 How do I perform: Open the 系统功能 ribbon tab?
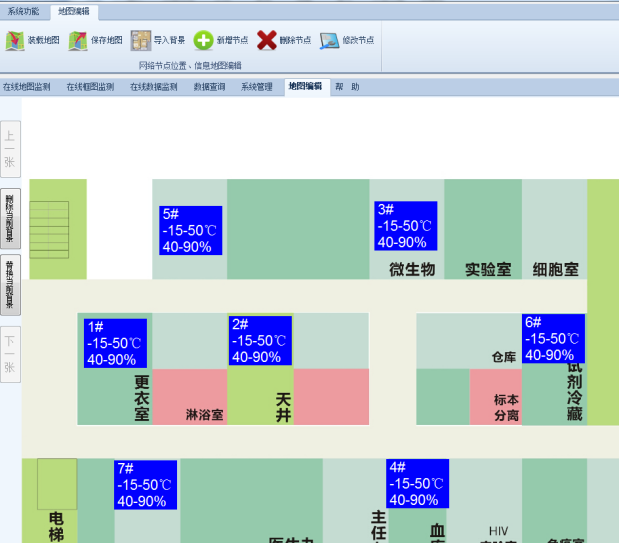pos(23,10)
